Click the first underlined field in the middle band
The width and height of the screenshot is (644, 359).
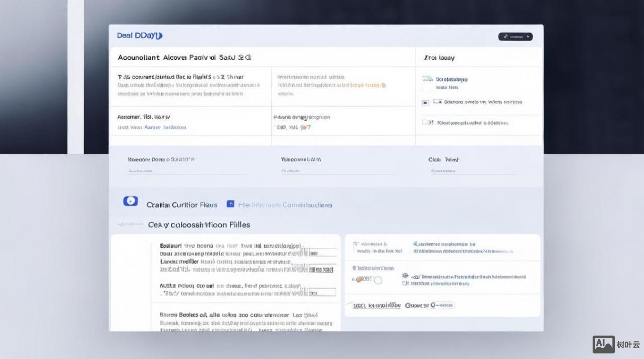pos(186,171)
